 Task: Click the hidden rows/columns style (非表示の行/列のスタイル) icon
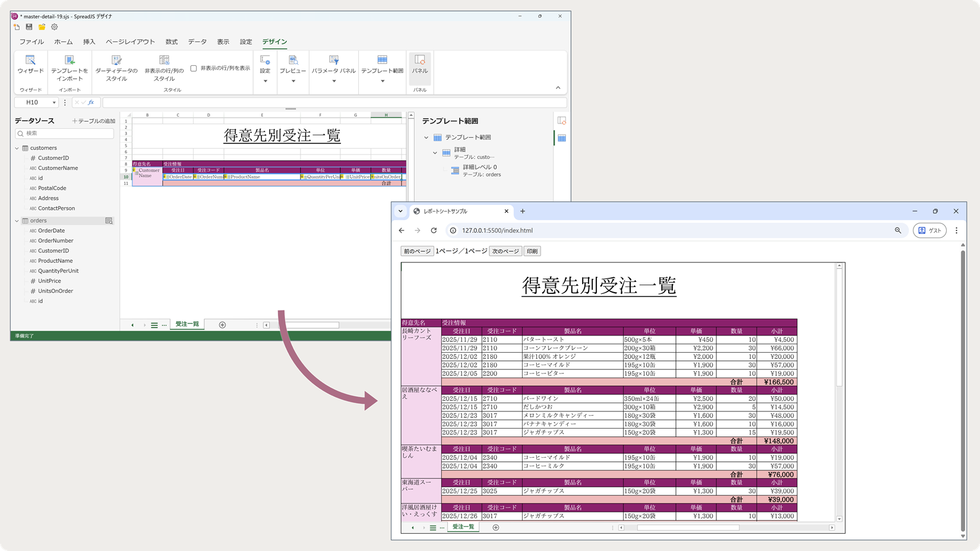(164, 64)
